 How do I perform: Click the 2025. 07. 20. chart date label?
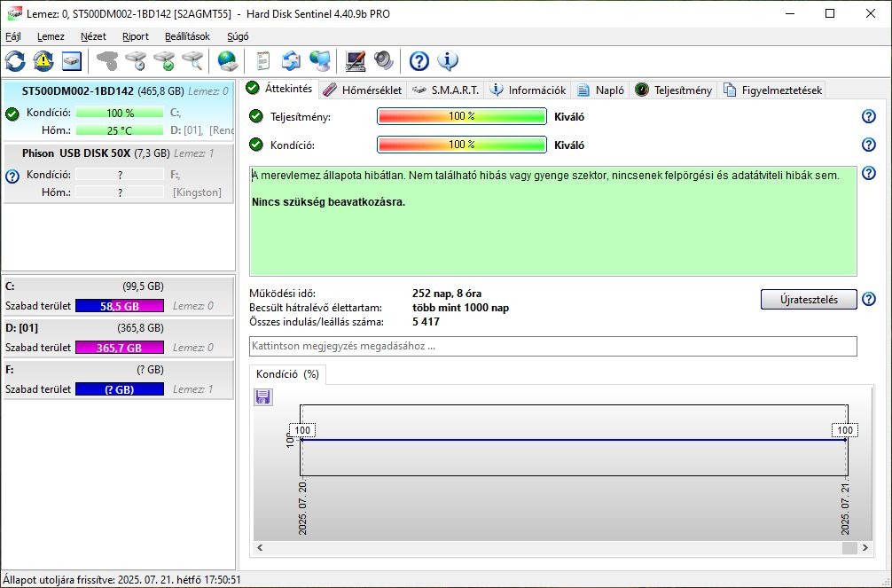click(302, 508)
